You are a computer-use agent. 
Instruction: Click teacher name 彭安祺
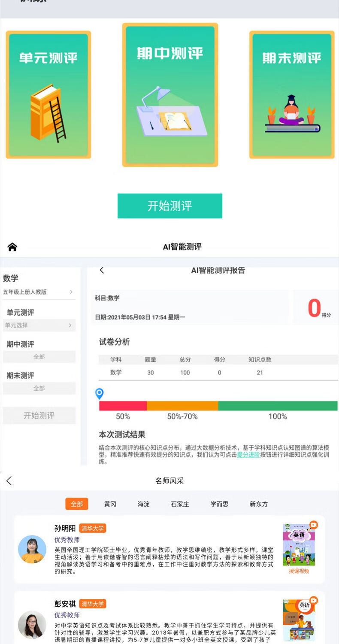coord(65,604)
